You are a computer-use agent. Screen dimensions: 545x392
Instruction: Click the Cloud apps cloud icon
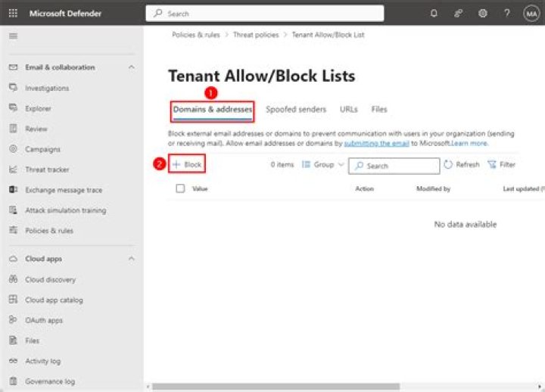pos(13,259)
